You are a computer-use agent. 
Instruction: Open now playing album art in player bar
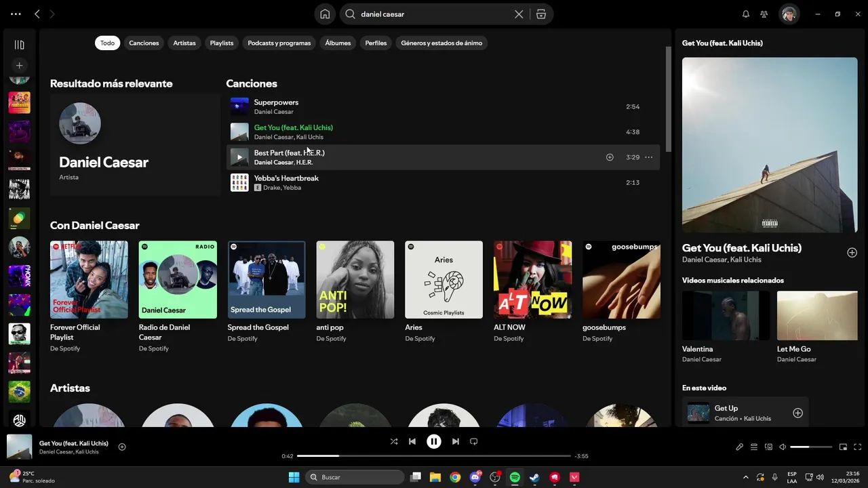(x=19, y=447)
